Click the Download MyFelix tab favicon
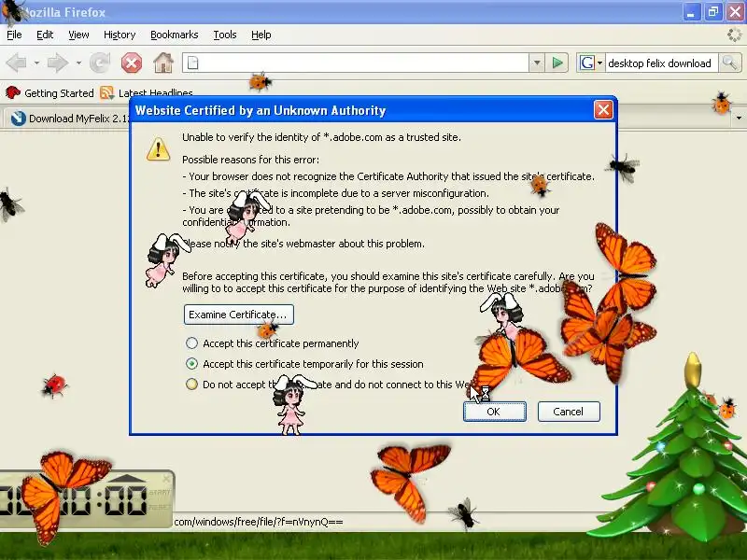The height and width of the screenshot is (560, 747). pos(18,119)
